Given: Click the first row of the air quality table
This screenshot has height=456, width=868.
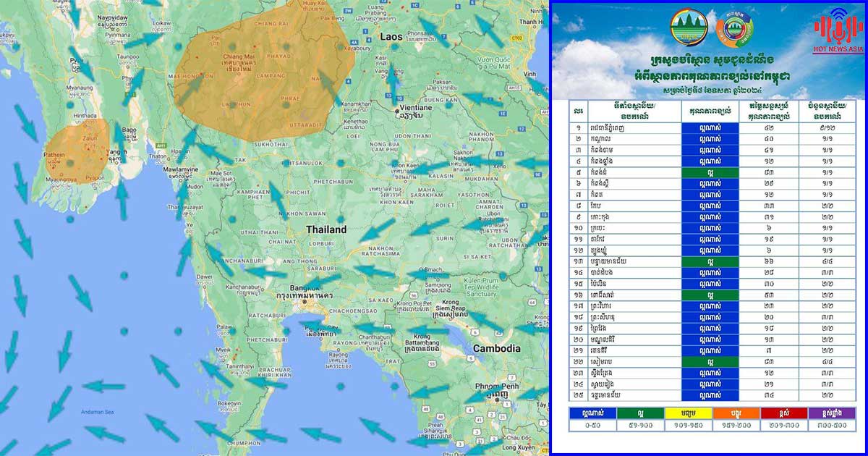Looking at the screenshot, I should pyautogui.click(x=709, y=127).
